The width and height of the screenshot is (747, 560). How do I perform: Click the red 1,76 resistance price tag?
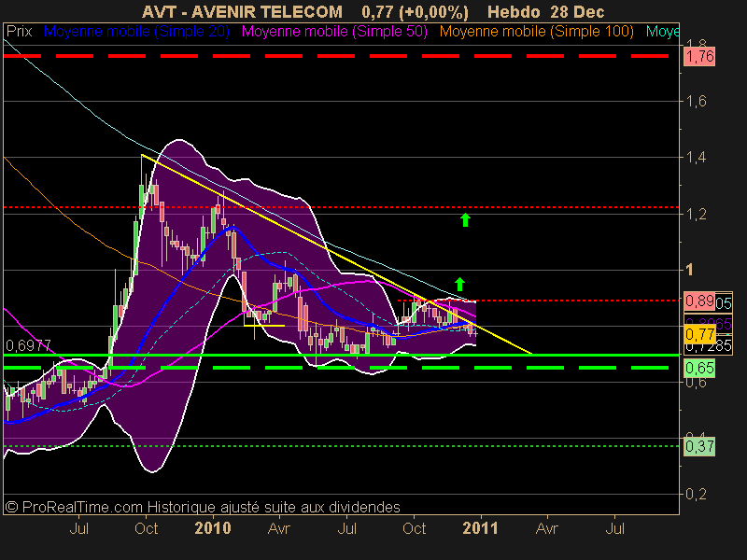click(x=699, y=57)
